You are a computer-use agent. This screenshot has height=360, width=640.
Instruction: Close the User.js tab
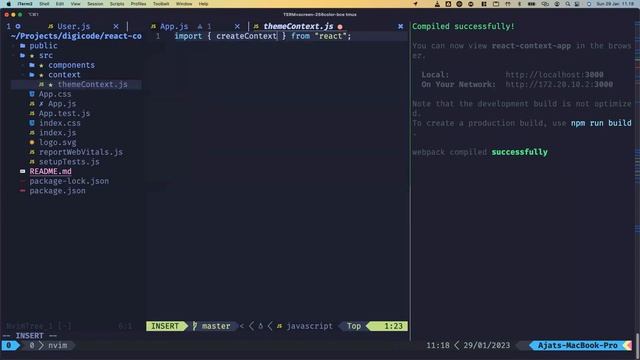click(x=116, y=27)
